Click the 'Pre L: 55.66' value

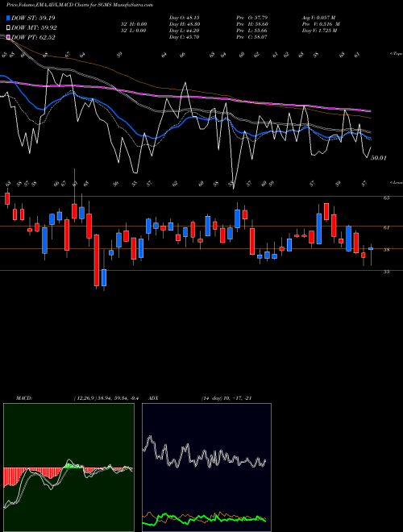point(252,31)
